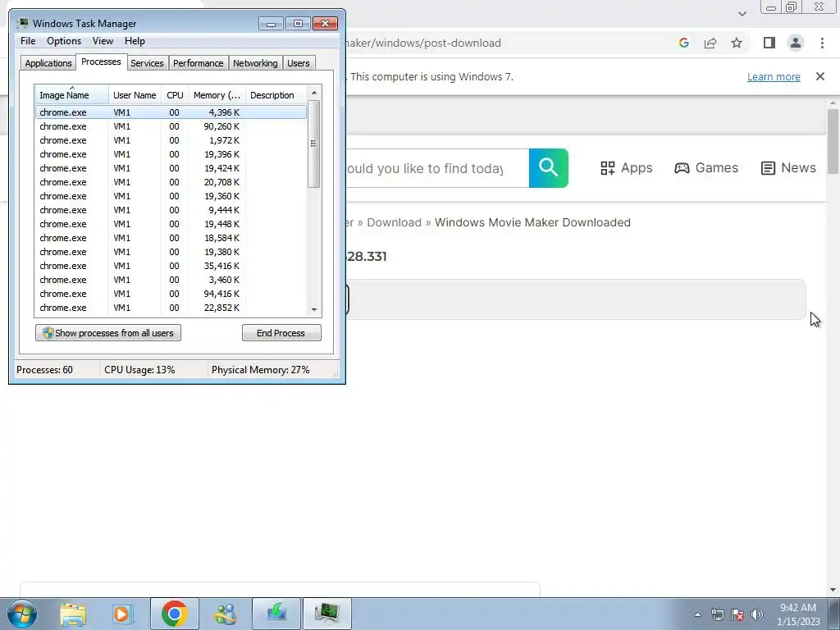
Task: Click the taskbar clock showing 9:42 AM
Action: click(798, 614)
